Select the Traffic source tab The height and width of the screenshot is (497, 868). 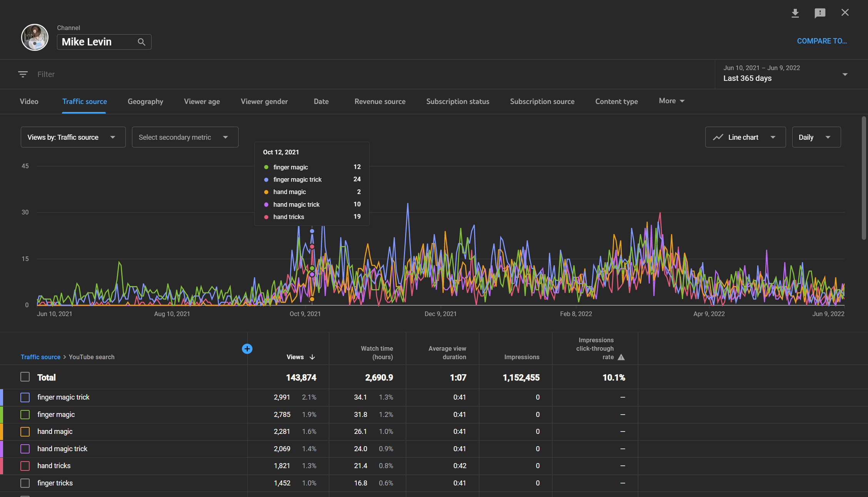coord(85,101)
